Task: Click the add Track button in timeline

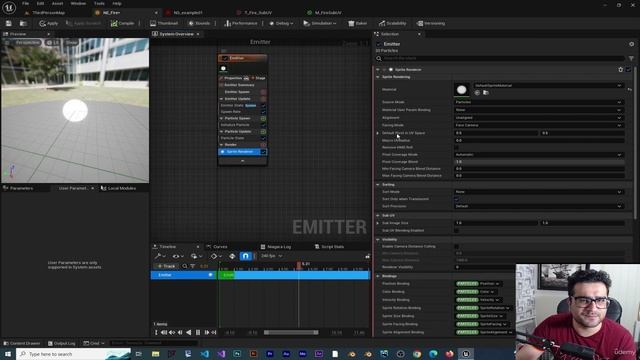Action: point(166,266)
